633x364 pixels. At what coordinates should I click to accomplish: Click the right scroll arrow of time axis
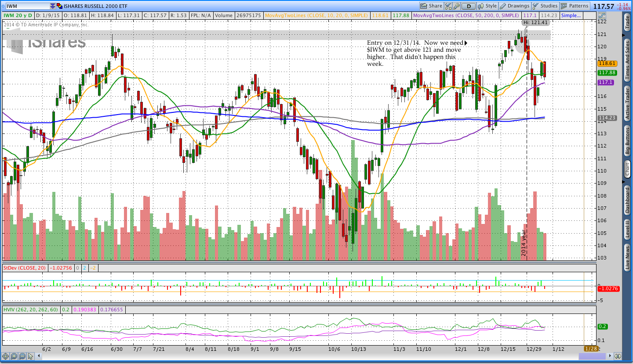609,357
